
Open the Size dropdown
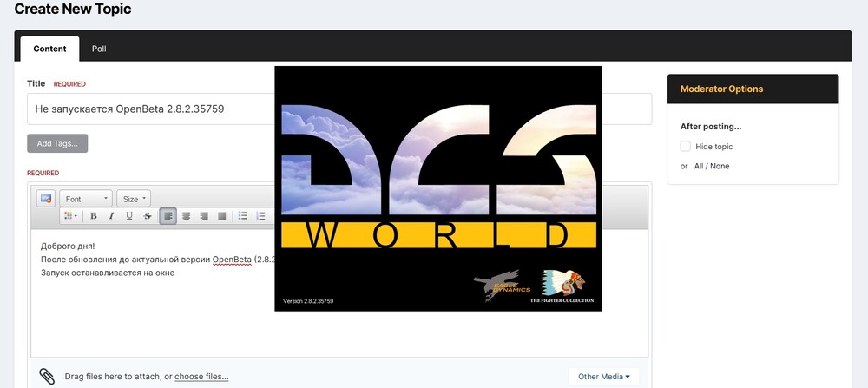pyautogui.click(x=134, y=198)
